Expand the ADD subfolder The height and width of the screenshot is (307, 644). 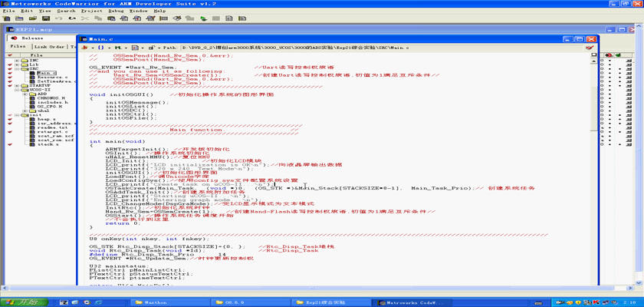pos(25,94)
